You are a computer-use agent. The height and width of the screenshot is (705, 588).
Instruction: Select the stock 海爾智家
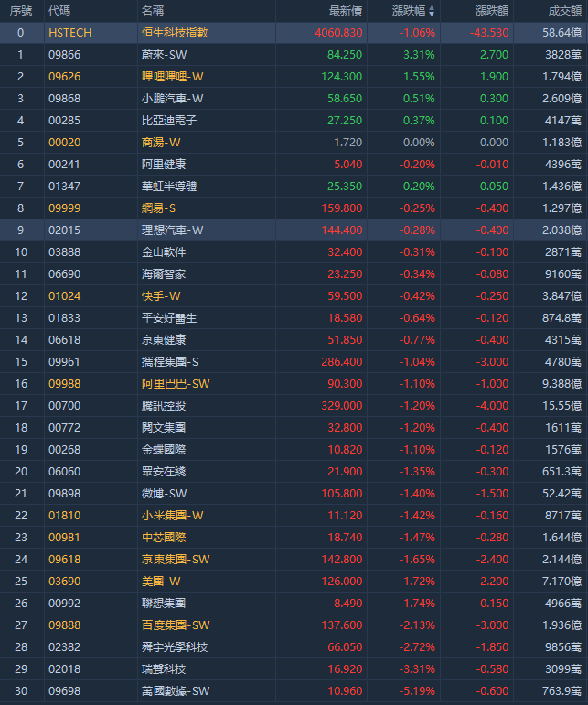[x=164, y=274]
